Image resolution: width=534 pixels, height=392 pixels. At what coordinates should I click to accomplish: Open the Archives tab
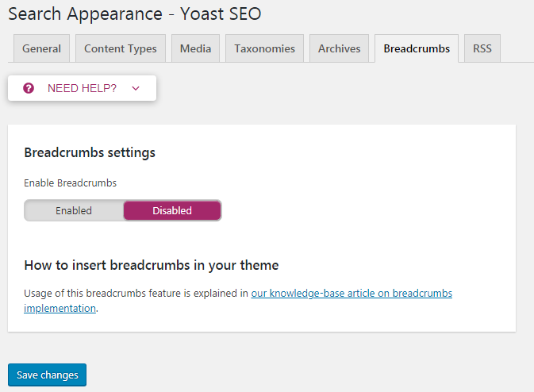pyautogui.click(x=339, y=48)
